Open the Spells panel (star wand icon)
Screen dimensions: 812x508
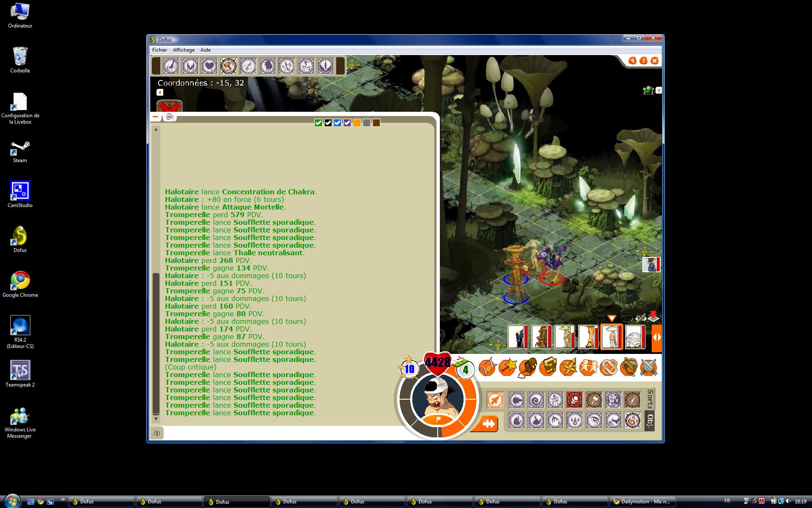pos(507,367)
